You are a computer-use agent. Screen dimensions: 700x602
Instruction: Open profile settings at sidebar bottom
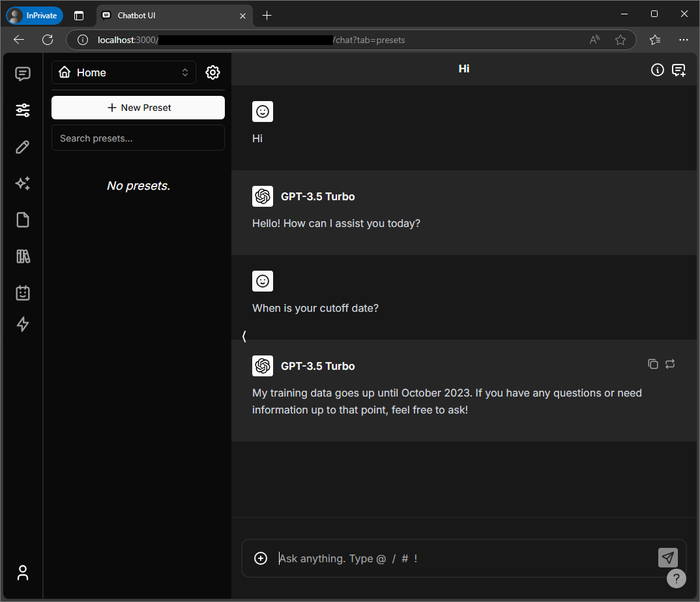click(x=22, y=573)
